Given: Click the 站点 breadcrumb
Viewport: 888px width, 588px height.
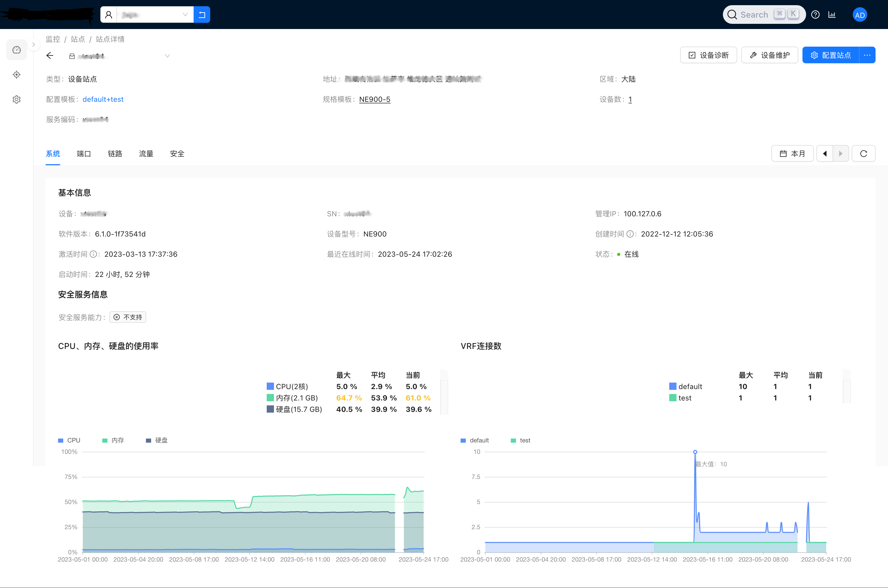Looking at the screenshot, I should pyautogui.click(x=78, y=39).
